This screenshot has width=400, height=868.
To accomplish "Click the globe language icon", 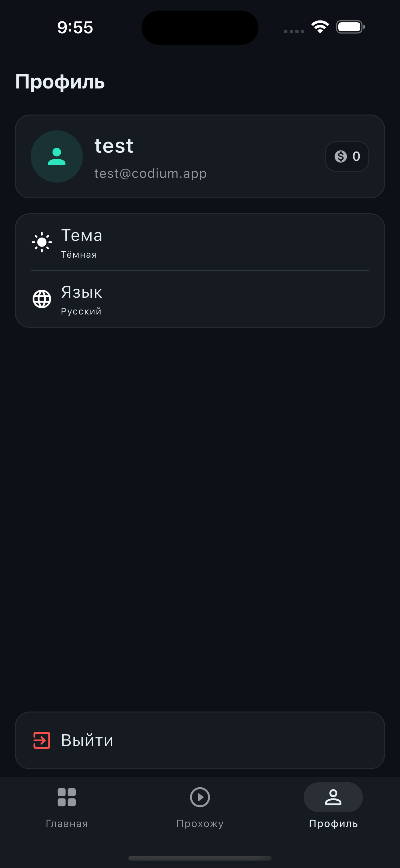I will 42,299.
